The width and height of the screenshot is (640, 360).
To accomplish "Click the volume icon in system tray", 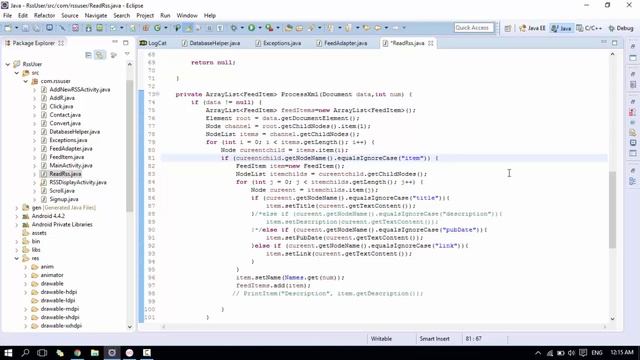I will [571, 353].
